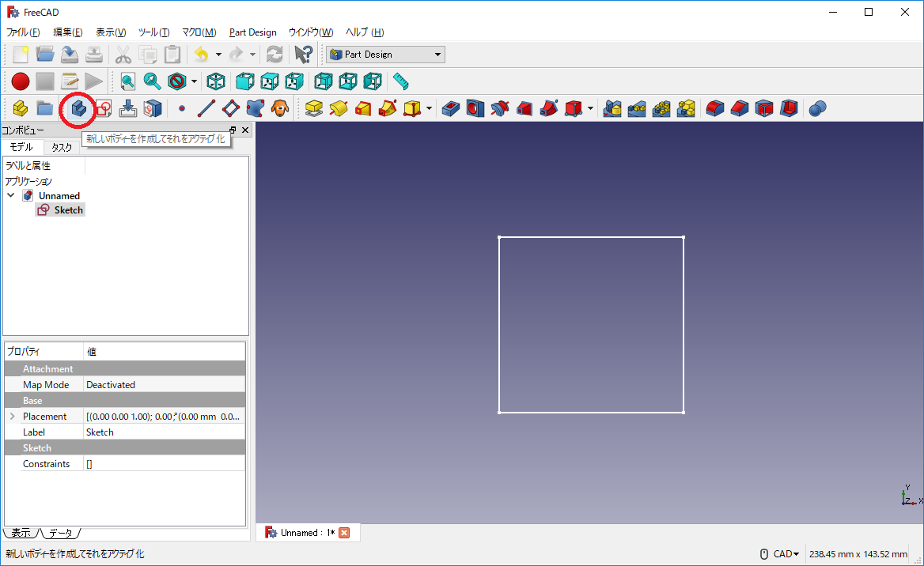The height and width of the screenshot is (566, 924).
Task: Click the Polar Pattern icon
Action: [661, 108]
